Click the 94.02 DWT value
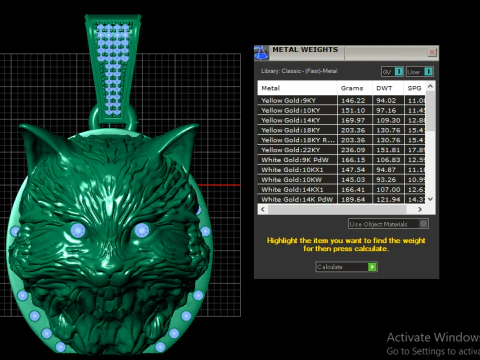This screenshot has height=360, width=480. click(x=386, y=100)
